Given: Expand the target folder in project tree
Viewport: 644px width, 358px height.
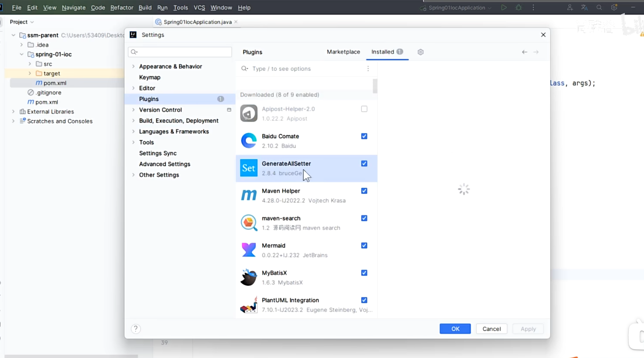Looking at the screenshot, I should pos(30,73).
